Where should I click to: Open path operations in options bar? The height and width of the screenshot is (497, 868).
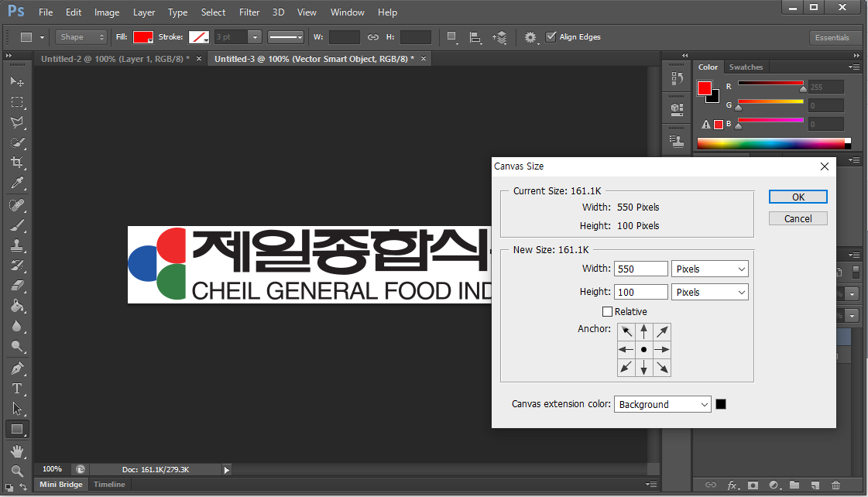tap(451, 37)
